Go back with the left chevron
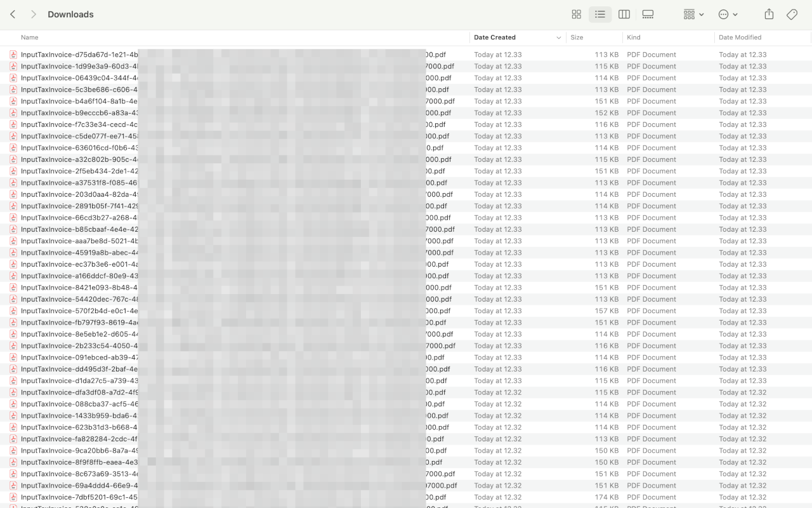The width and height of the screenshot is (812, 508). click(13, 14)
